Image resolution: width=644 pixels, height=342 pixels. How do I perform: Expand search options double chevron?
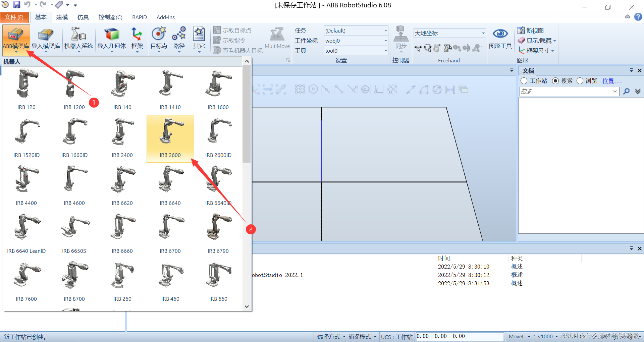click(638, 91)
